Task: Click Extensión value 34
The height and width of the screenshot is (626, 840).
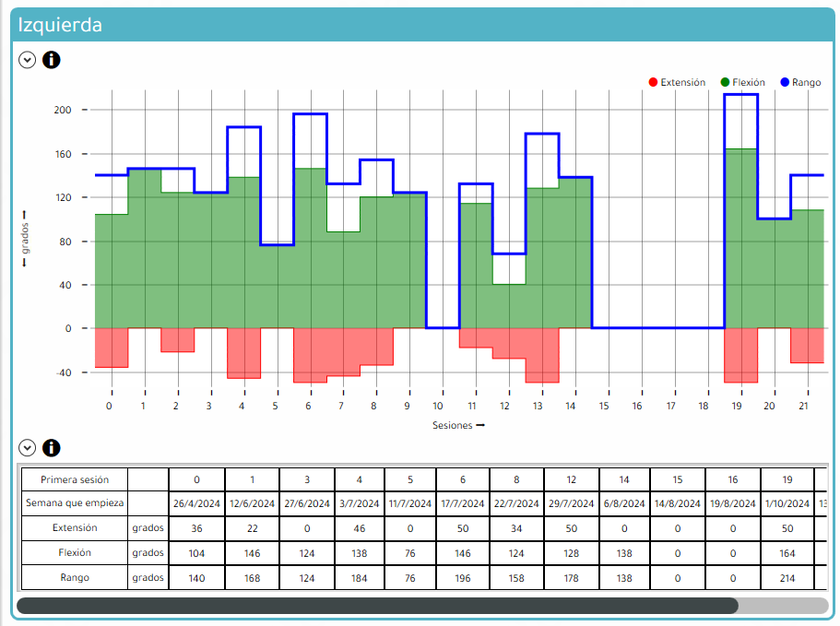Action: coord(516,528)
